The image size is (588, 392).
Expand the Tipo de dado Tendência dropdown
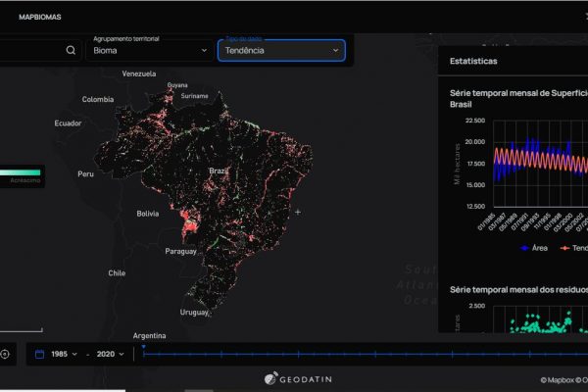point(280,50)
